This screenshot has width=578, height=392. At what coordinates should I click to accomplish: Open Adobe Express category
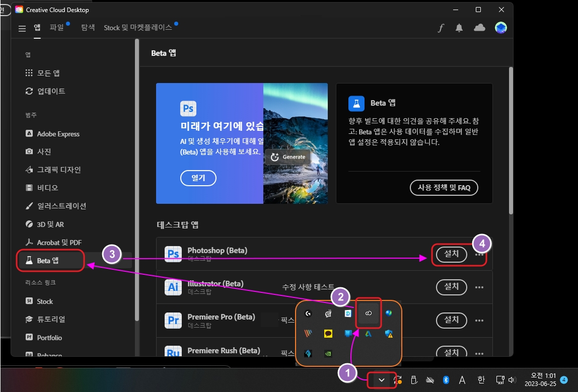(x=52, y=134)
